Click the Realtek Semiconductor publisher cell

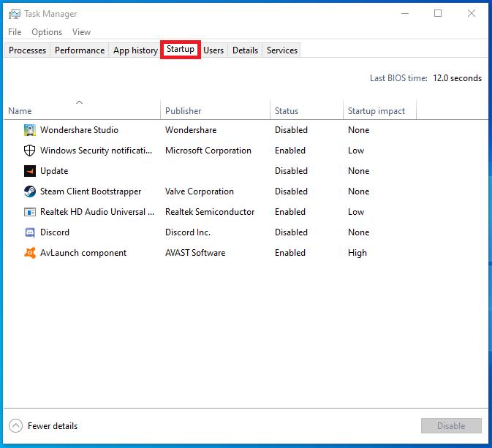point(210,212)
